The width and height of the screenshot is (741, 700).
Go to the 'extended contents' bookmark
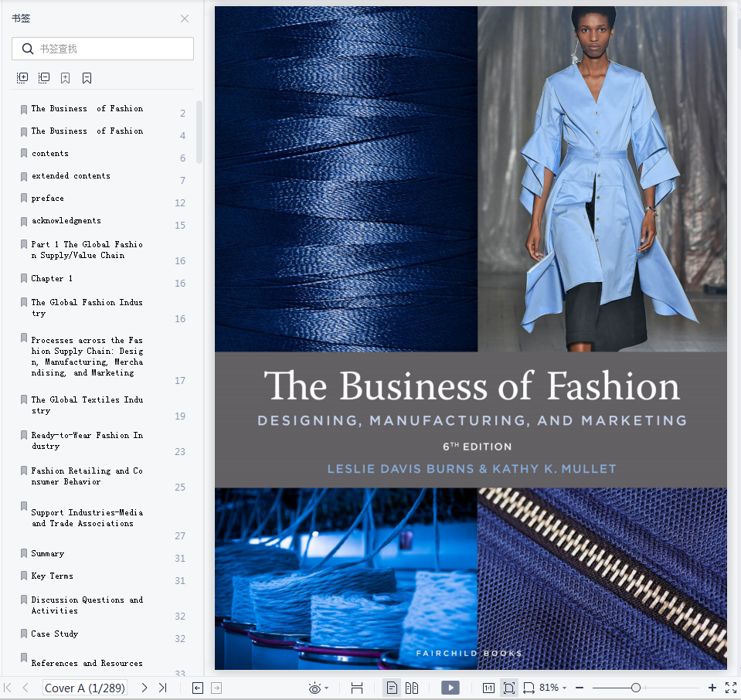pos(71,176)
